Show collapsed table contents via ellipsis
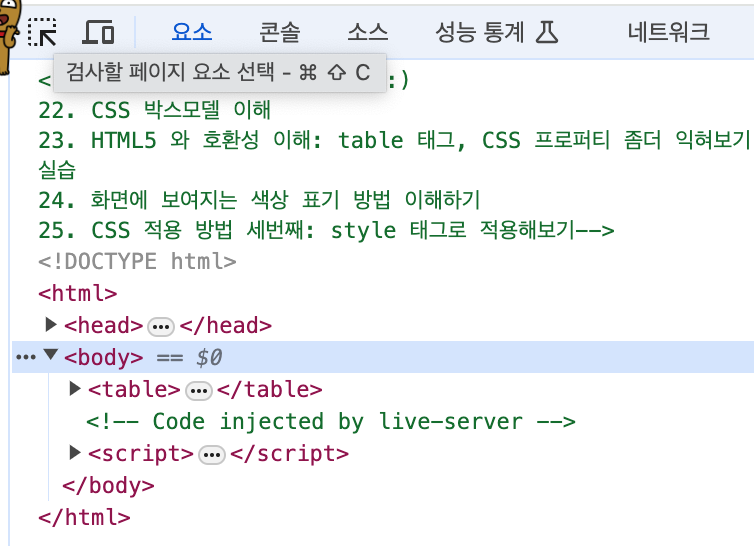This screenshot has height=546, width=754. click(199, 391)
